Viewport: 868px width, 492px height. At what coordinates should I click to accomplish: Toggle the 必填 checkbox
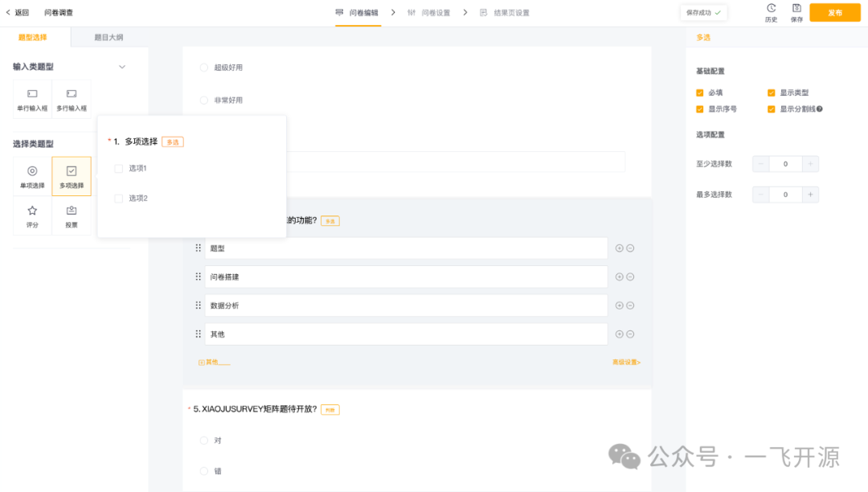click(x=700, y=92)
